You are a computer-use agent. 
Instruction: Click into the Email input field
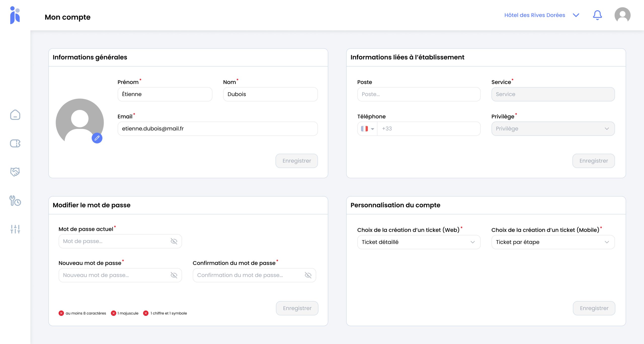(217, 129)
